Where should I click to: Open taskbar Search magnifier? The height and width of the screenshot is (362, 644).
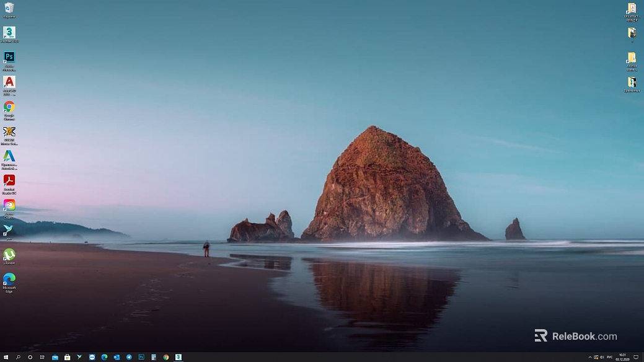[x=18, y=357]
